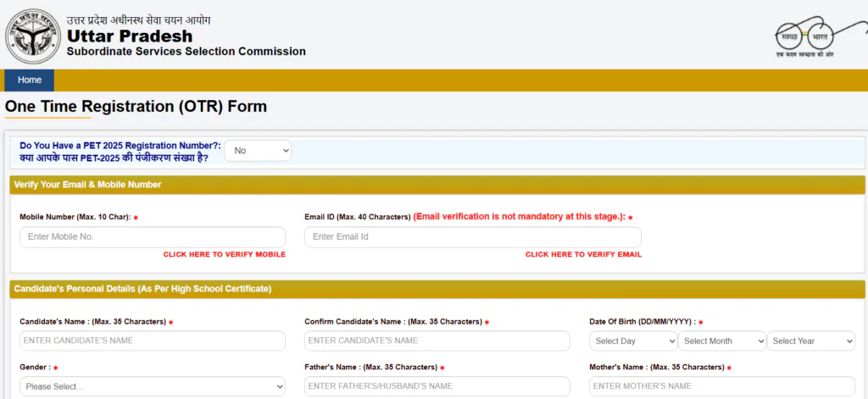Click the 'Mobile Number (Max. 10 Char)' label
Image resolution: width=868 pixels, height=399 pixels.
75,217
